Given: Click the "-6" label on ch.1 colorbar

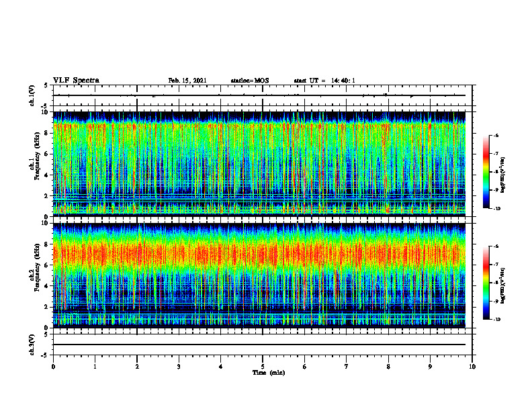Looking at the screenshot, I should (496, 135).
